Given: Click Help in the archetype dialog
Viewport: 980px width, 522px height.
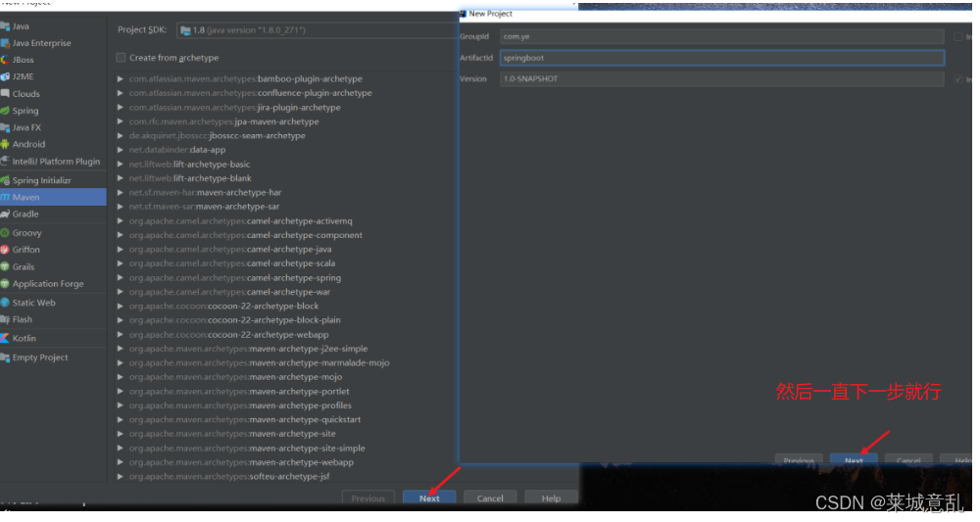Looking at the screenshot, I should point(551,498).
